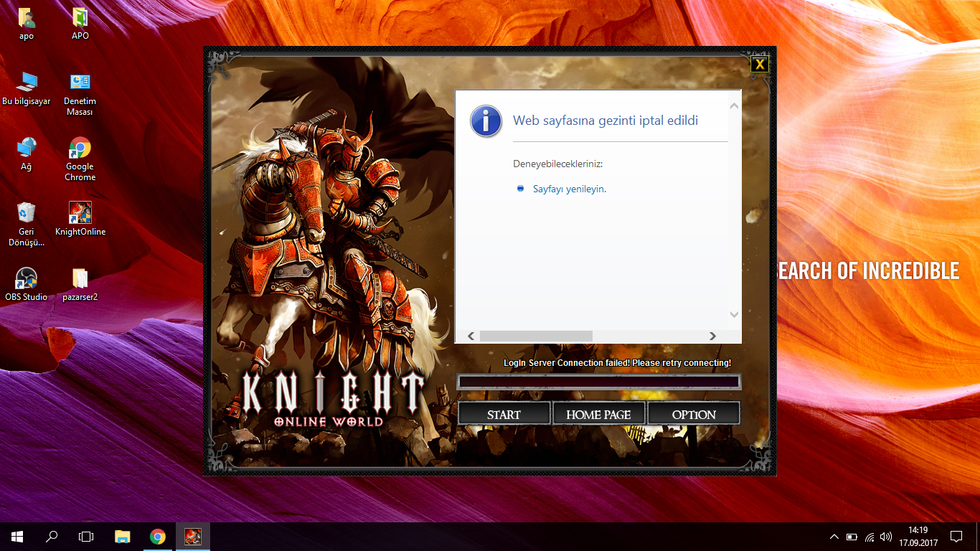The image size is (980, 551).
Task: Open the HOME PAGE button
Action: point(598,414)
